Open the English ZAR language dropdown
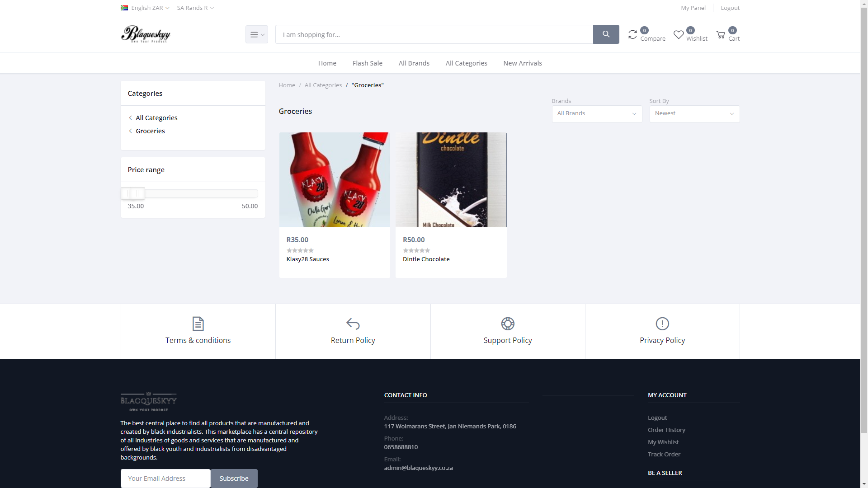 145,8
